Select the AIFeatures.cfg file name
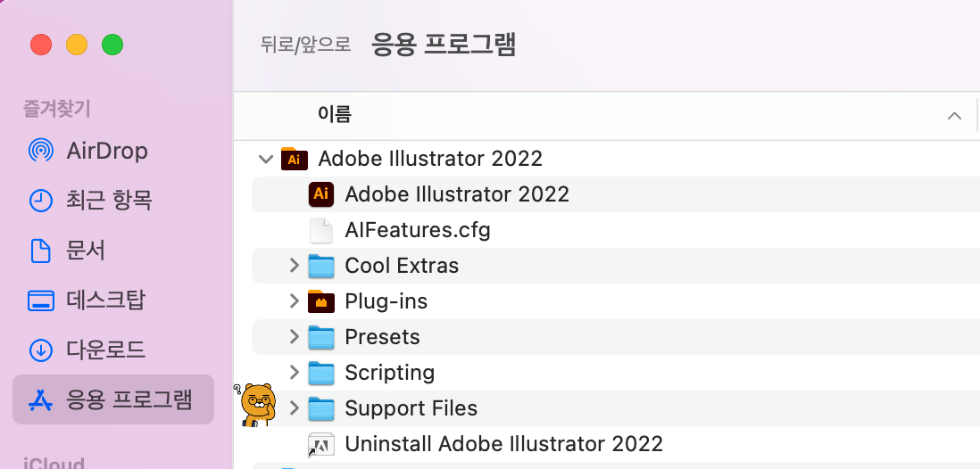The image size is (980, 469). point(418,230)
